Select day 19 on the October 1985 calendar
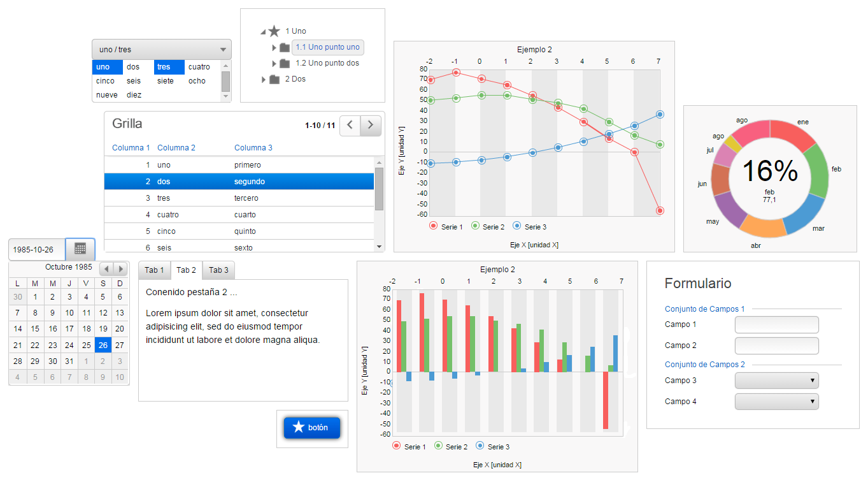Viewport: 868px width, 487px height. coord(103,328)
